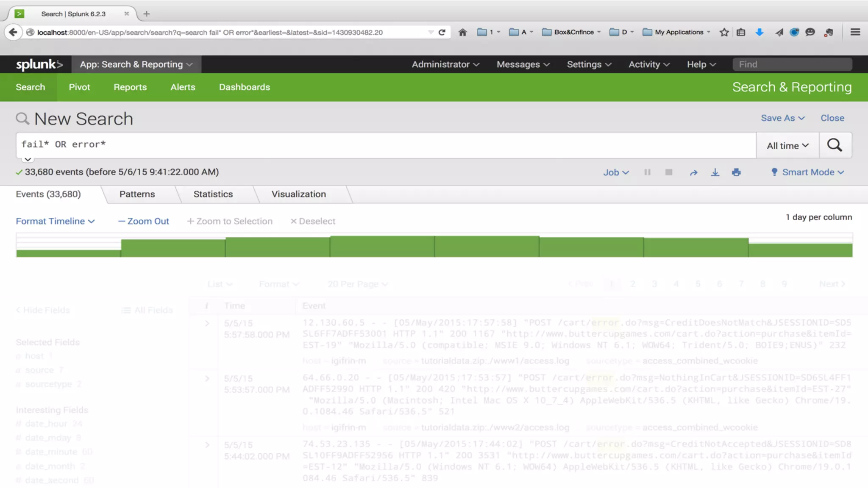Export results with the download icon
The width and height of the screenshot is (868, 488).
(x=715, y=172)
